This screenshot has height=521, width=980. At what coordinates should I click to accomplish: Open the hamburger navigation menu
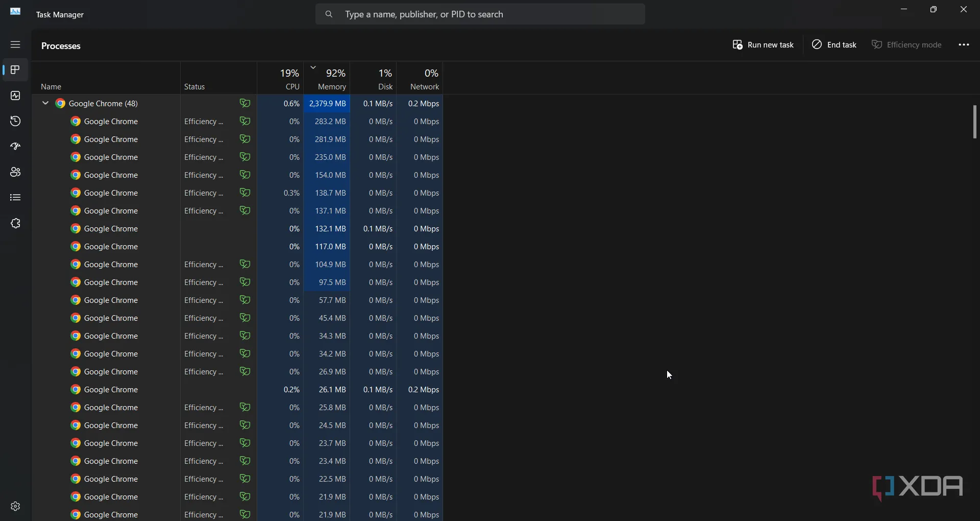15,44
